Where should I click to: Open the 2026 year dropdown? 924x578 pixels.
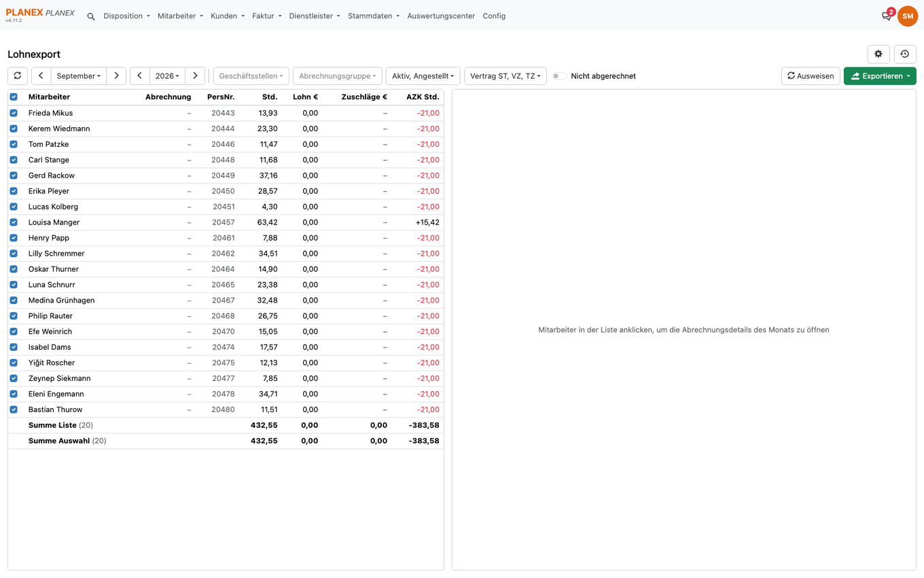tap(168, 76)
